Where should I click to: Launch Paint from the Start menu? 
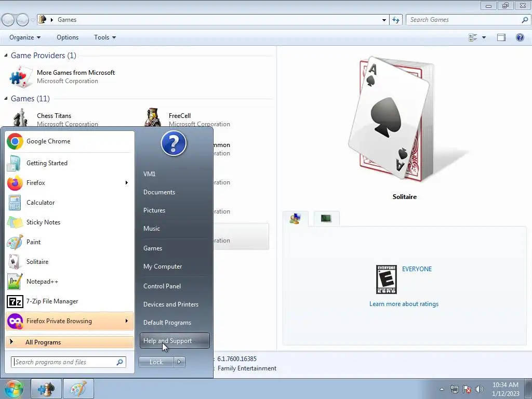click(70, 242)
